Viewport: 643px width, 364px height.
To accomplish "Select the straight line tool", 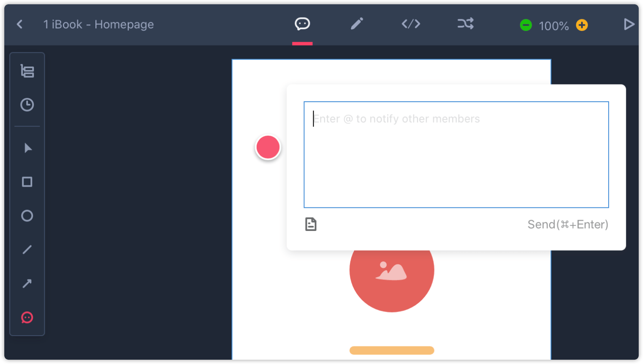I will point(27,249).
